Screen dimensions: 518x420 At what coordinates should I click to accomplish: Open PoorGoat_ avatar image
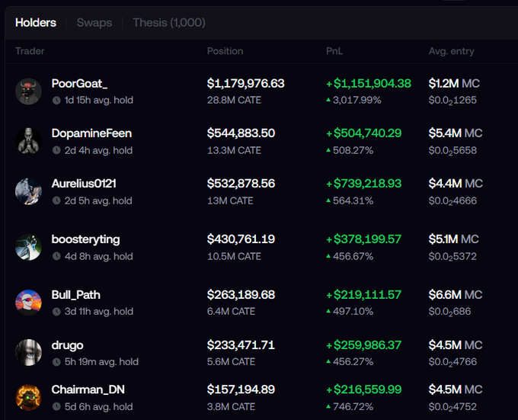click(x=28, y=91)
